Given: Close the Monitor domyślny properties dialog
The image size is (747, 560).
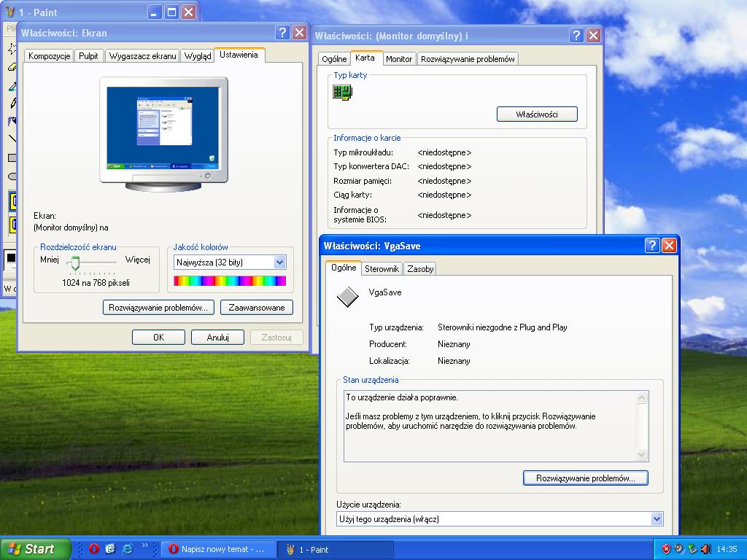Looking at the screenshot, I should [593, 35].
